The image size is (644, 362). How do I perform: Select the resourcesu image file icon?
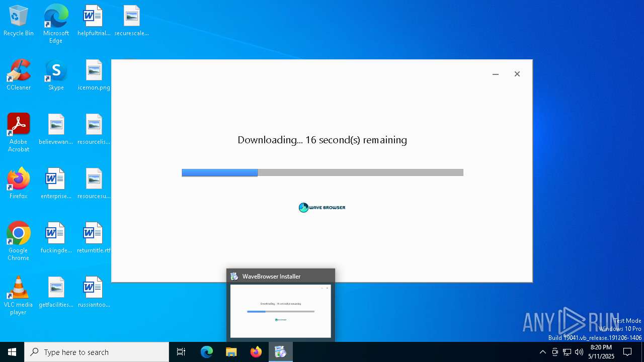tap(94, 184)
